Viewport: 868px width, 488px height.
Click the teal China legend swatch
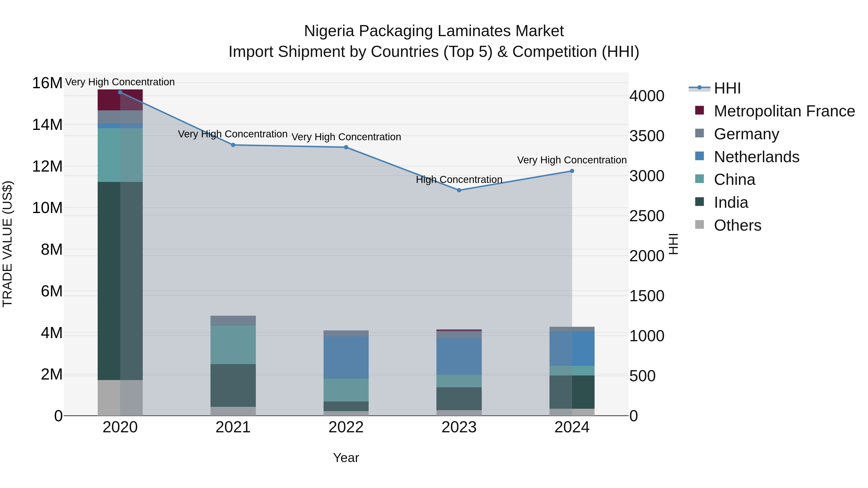pos(699,179)
